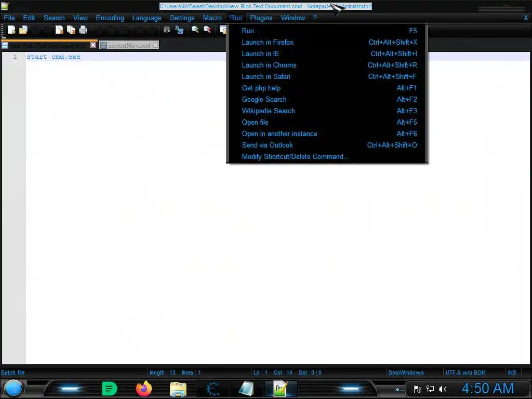Open Firefox from the taskbar
This screenshot has width=532, height=399.
click(144, 389)
